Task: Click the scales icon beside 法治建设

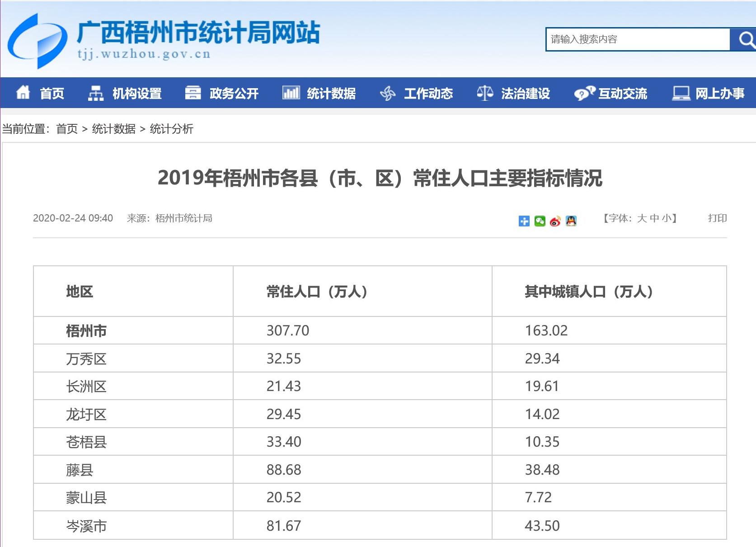Action: pos(484,93)
